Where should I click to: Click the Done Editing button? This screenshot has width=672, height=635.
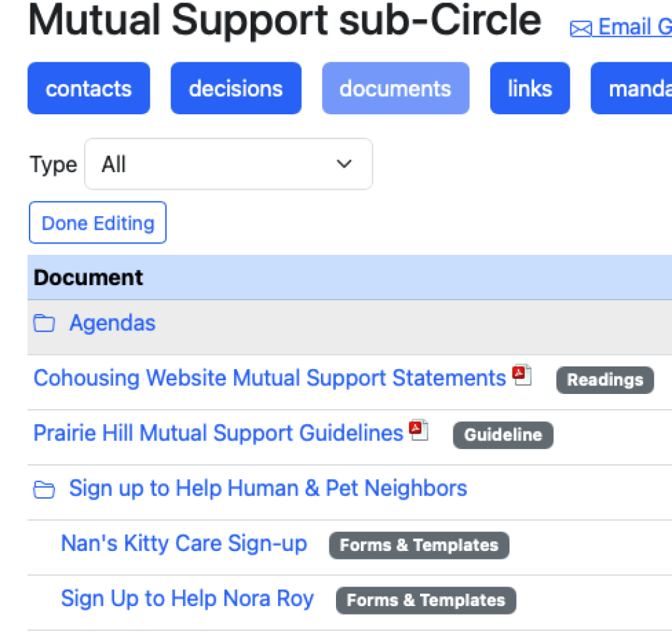(98, 223)
